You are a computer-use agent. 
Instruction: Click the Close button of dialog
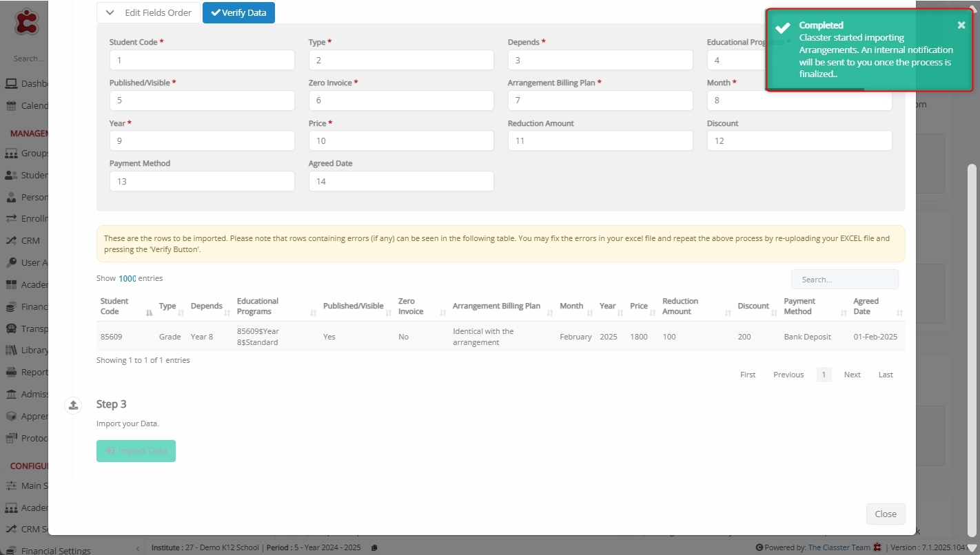click(885, 514)
